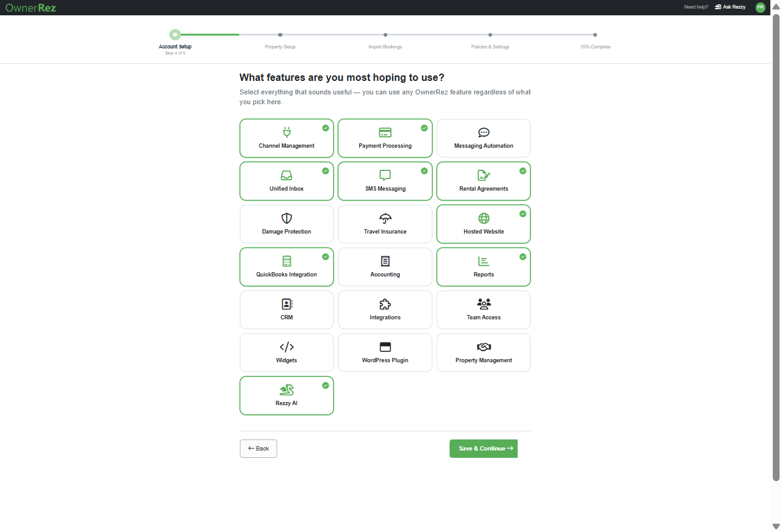Go to the Import Bookings step
Screen dimensions: 782x532
coord(385,47)
